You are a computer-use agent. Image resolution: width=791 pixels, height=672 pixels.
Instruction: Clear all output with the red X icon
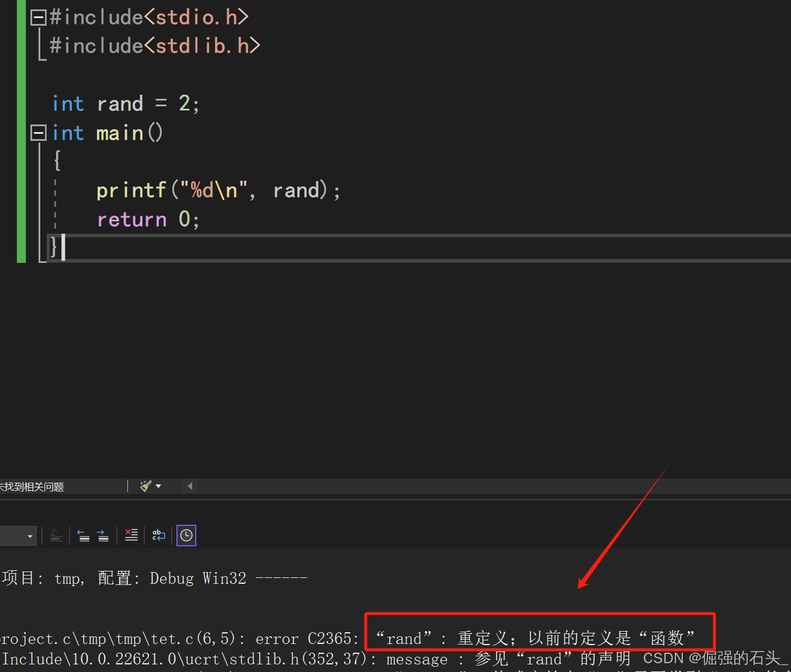tap(131, 535)
